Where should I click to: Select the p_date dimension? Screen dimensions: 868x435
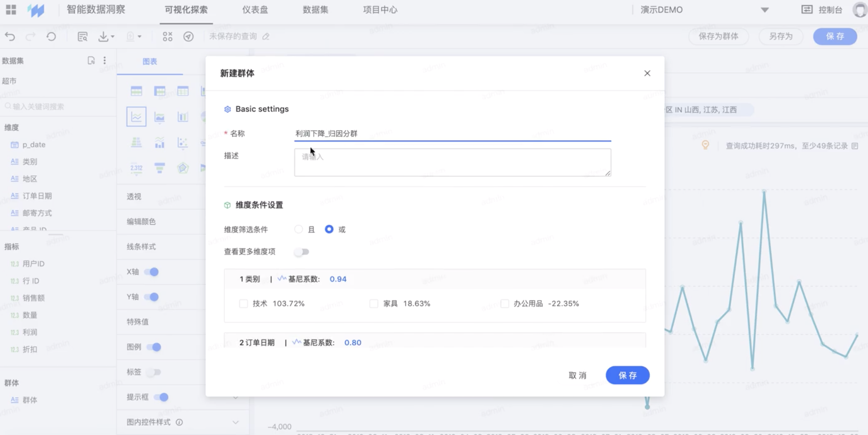click(x=34, y=145)
